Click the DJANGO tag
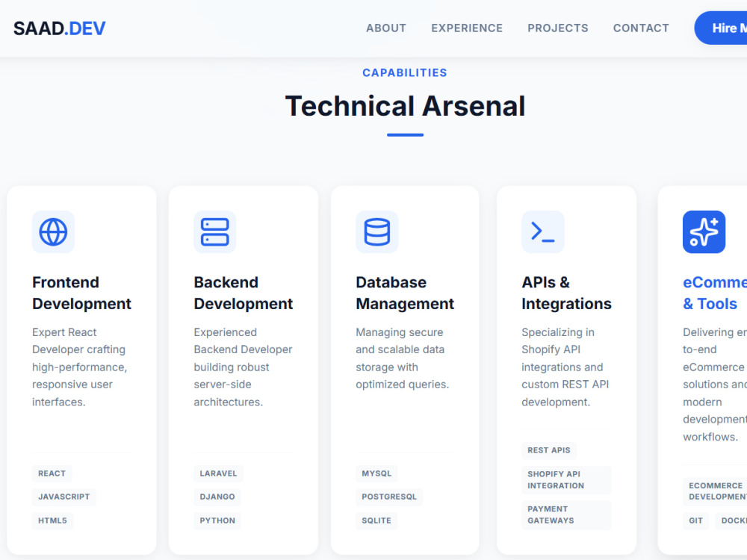 217,497
